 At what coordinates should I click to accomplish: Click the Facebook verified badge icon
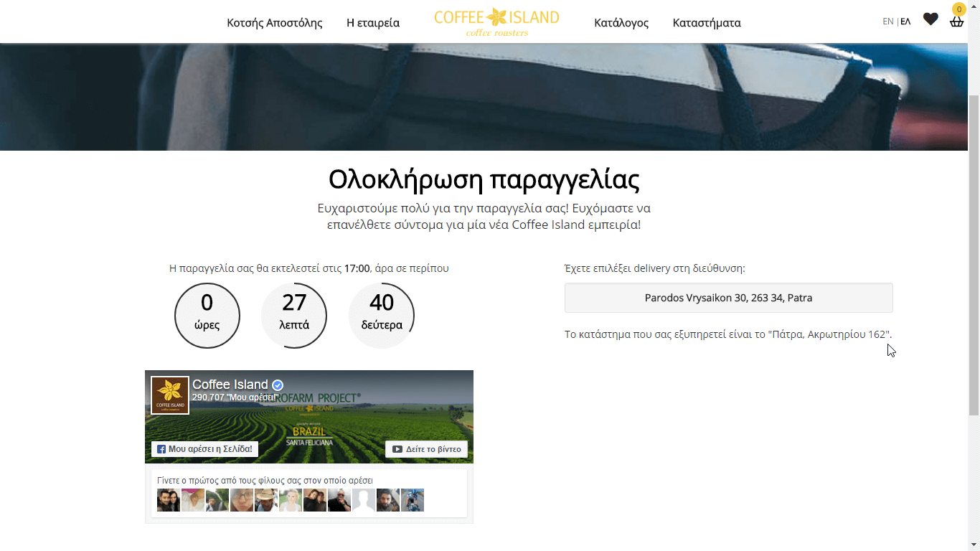pos(278,385)
